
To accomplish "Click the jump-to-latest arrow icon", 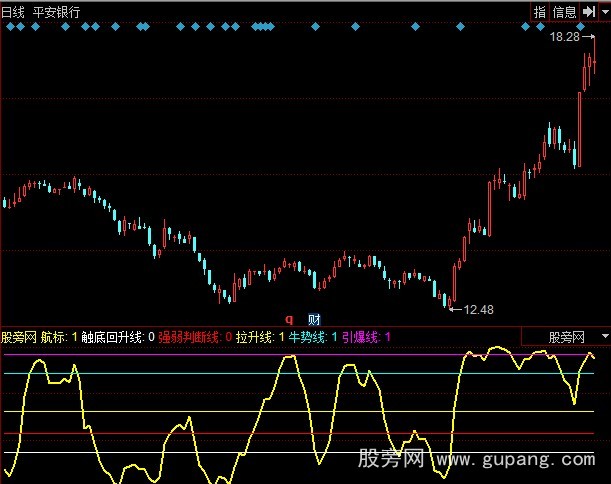I will 587,12.
